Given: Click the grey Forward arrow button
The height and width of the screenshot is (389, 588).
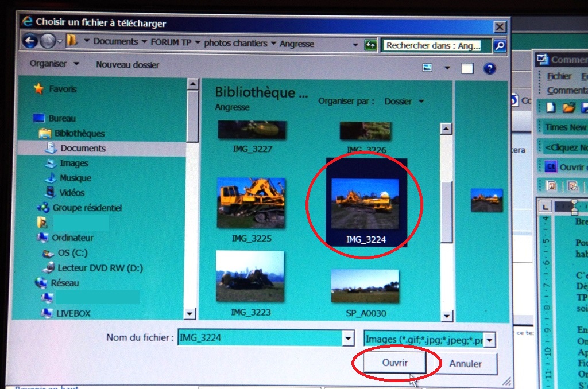Looking at the screenshot, I should coord(48,41).
